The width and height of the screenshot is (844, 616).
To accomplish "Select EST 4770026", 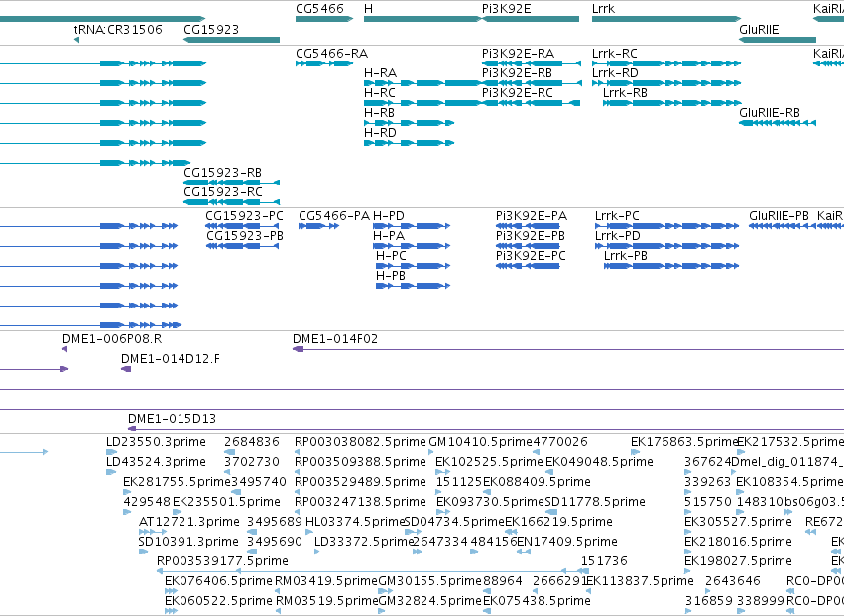I will 536,452.
